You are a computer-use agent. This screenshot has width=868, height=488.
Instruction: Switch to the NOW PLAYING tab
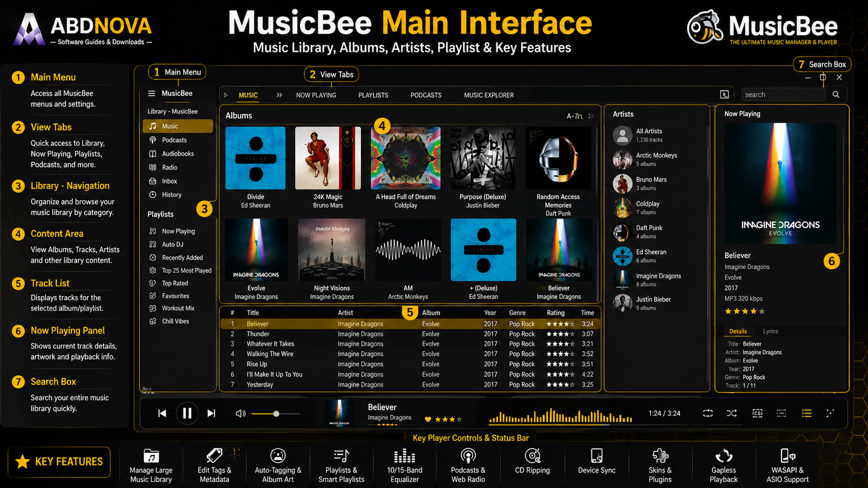point(316,95)
